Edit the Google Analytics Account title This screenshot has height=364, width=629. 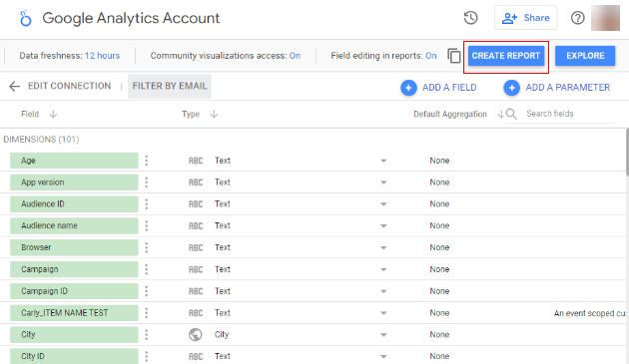(131, 18)
